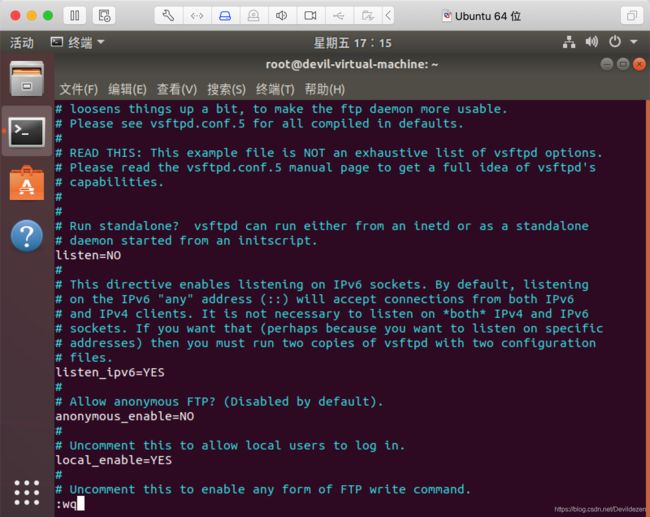Click 'This directive enables listening' comment line
Screen dimensions: 650x517
coord(322,284)
